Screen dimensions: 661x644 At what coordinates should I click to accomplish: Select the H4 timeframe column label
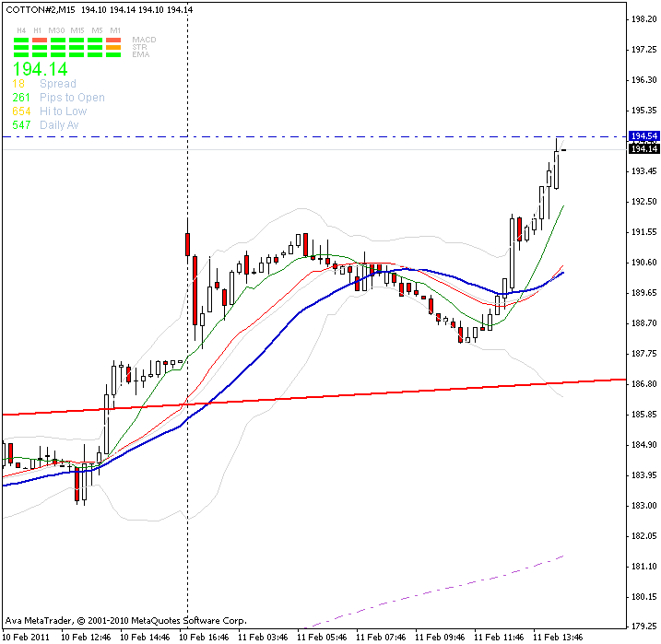point(20,30)
